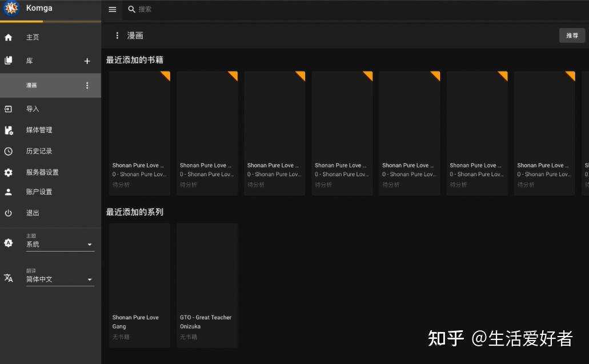The image size is (589, 364).
Task: Open the 媒体管理 media management icon
Action: pos(8,130)
